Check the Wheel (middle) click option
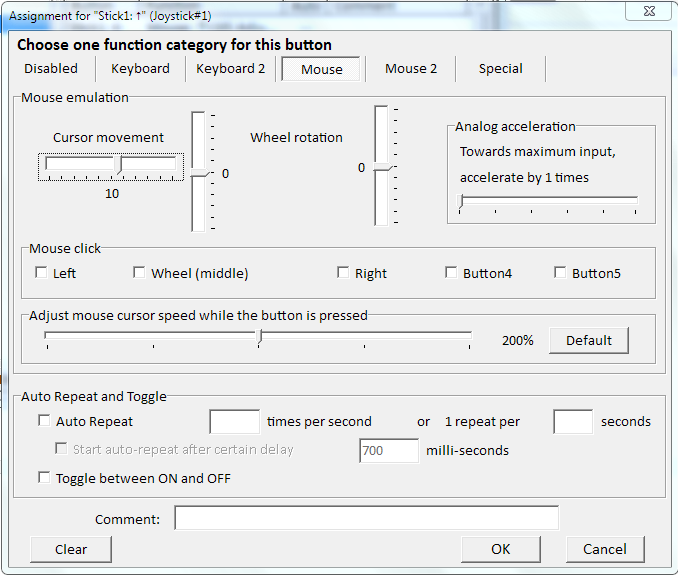This screenshot has width=678, height=576. [140, 273]
